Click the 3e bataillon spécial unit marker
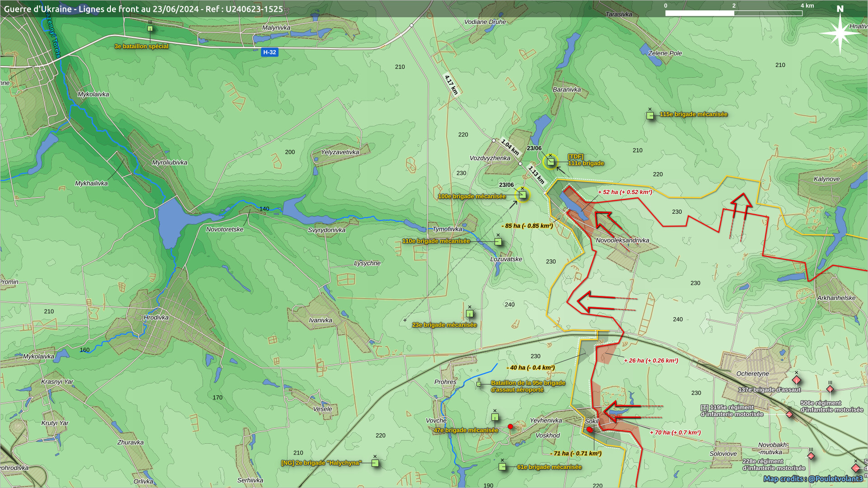This screenshot has height=488, width=868. (x=150, y=29)
